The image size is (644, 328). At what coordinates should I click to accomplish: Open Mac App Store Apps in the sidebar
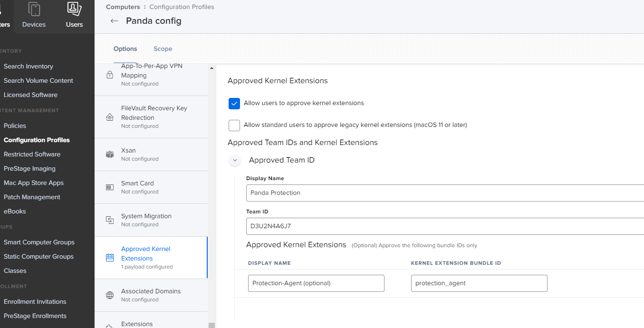tap(34, 183)
